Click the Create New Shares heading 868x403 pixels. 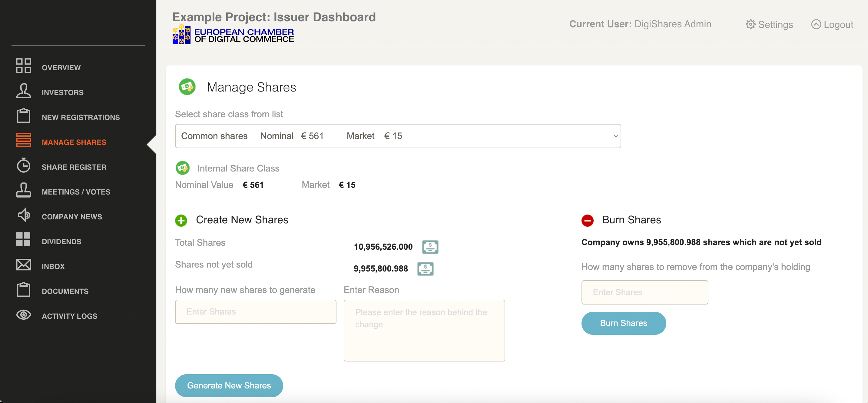coord(242,220)
